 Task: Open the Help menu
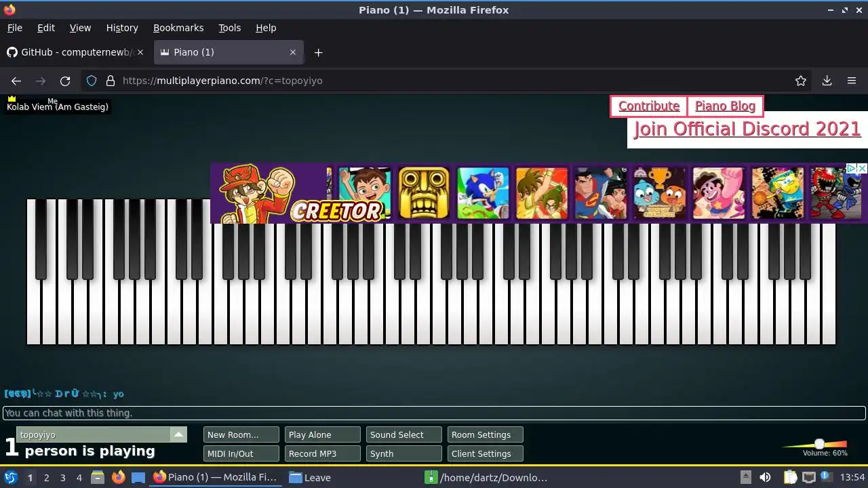tap(266, 28)
